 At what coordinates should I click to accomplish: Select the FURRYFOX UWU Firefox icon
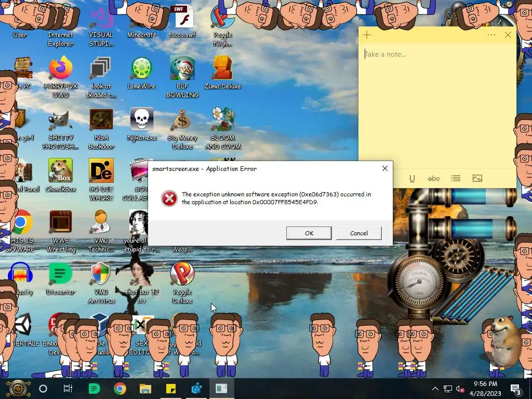coord(60,77)
